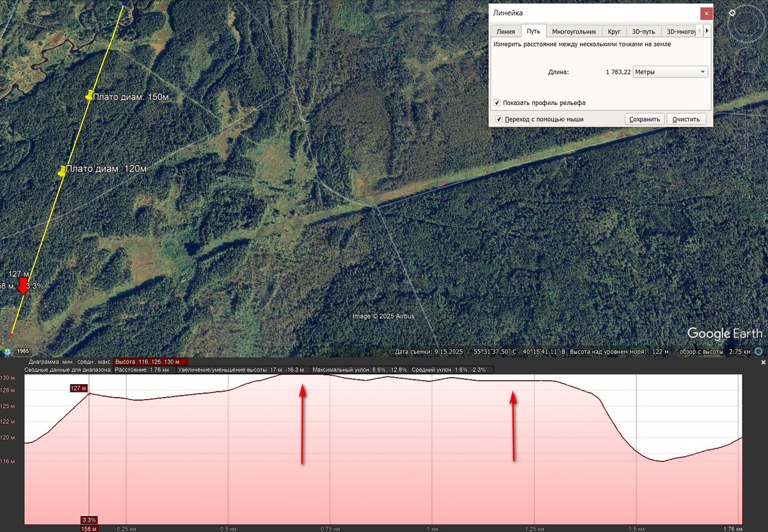This screenshot has height=532, width=768.
Task: Switch to the Многоугольник tab
Action: pyautogui.click(x=574, y=31)
